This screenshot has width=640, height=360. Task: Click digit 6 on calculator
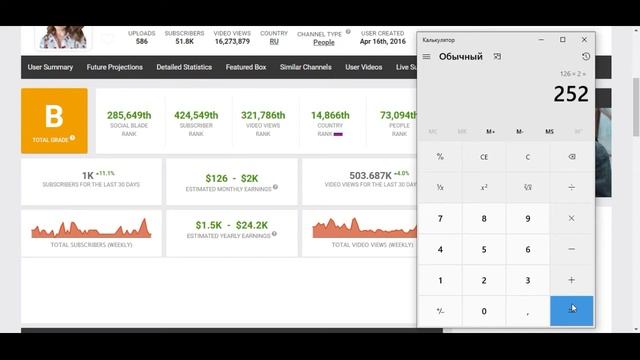pos(528,249)
